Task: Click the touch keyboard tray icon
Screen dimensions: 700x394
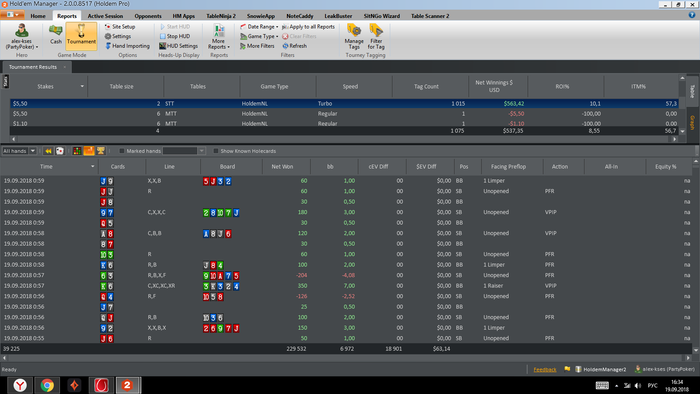Action: tap(602, 386)
